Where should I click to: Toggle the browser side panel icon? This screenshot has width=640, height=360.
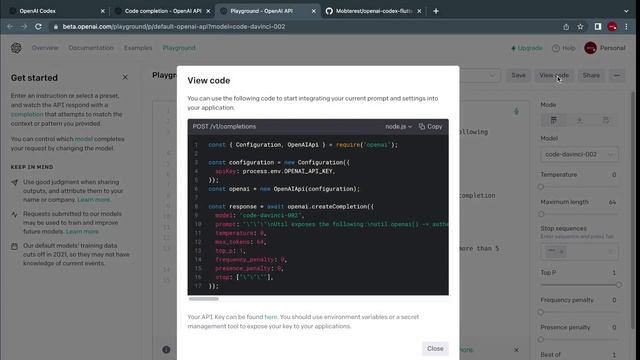(x=598, y=27)
